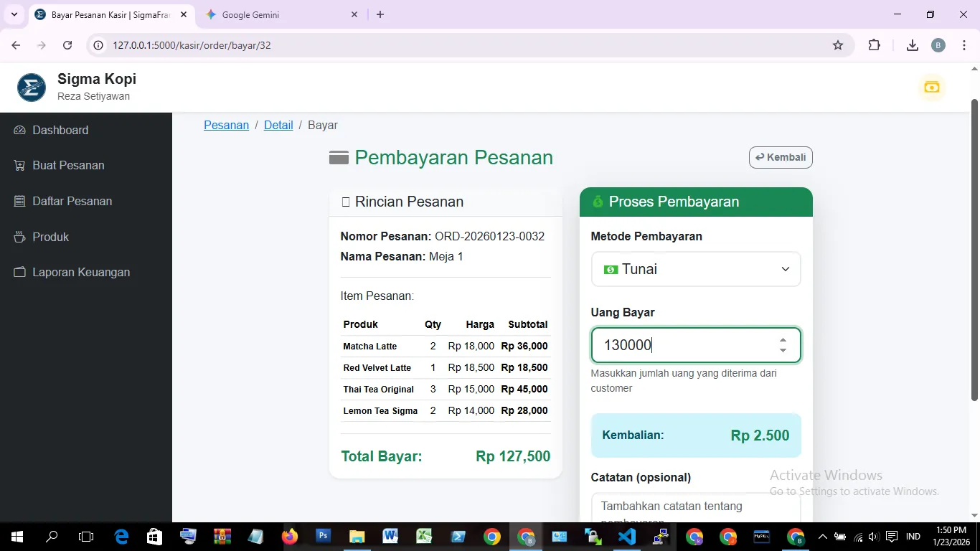Open the browser profile avatar B
Viewport: 980px width, 551px height.
pos(938,45)
